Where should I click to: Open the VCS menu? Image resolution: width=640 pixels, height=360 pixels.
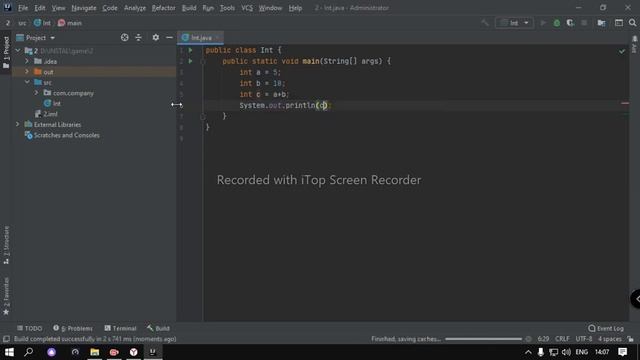point(247,8)
